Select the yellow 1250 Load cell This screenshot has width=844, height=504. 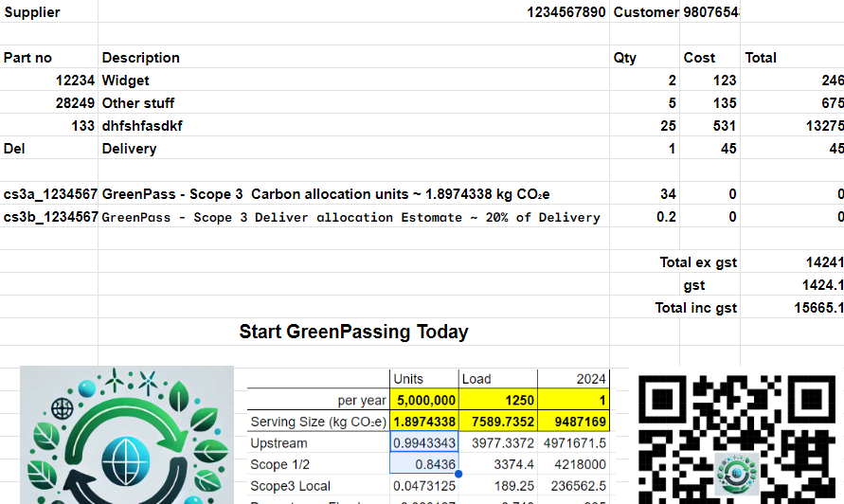click(x=498, y=400)
